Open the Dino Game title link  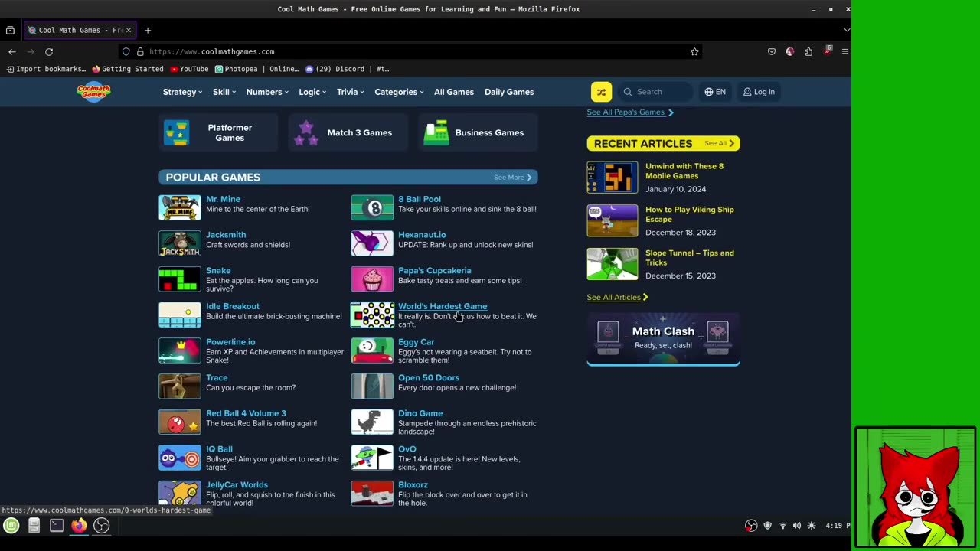(420, 413)
